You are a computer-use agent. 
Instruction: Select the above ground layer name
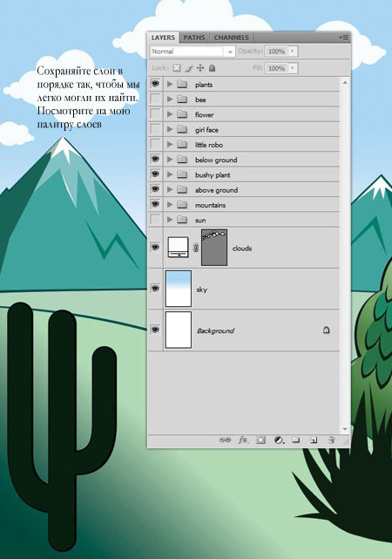(x=216, y=190)
